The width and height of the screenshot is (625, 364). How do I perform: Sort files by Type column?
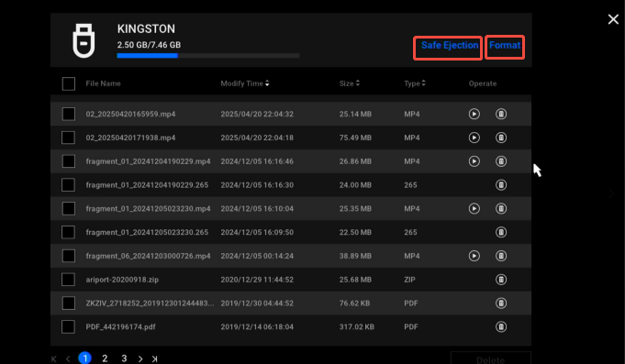415,83
